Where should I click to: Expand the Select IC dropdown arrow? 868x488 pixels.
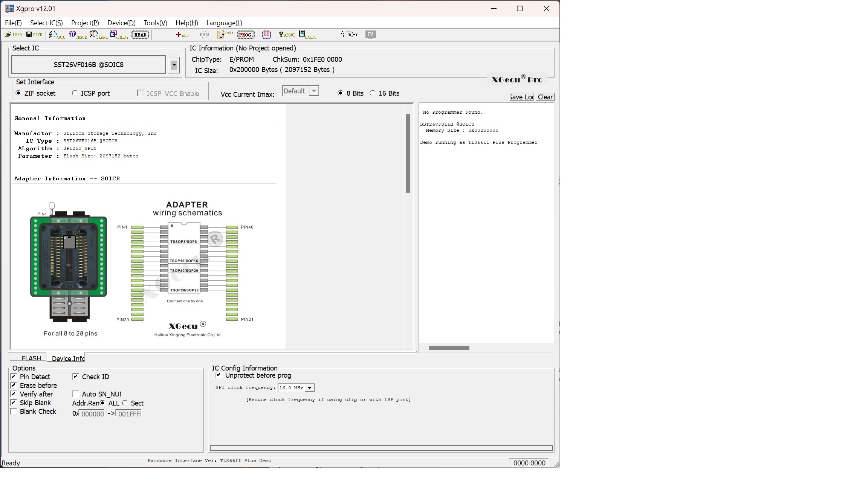tap(174, 65)
